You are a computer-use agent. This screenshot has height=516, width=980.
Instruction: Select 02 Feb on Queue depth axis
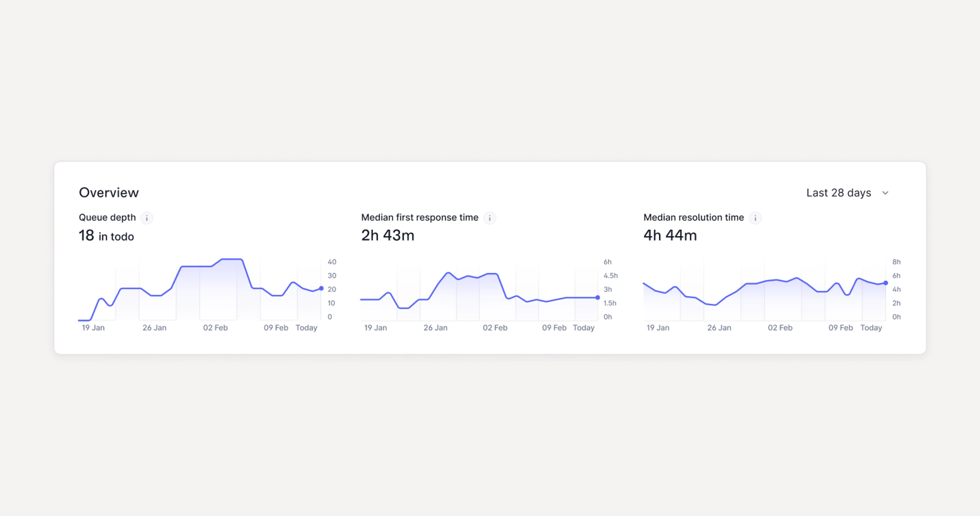[x=215, y=328]
